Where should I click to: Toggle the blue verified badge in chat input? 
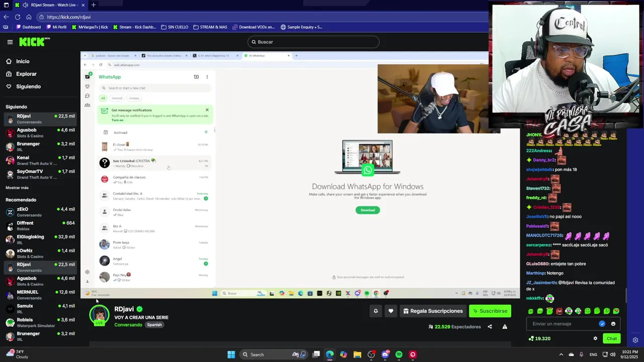tap(602, 324)
